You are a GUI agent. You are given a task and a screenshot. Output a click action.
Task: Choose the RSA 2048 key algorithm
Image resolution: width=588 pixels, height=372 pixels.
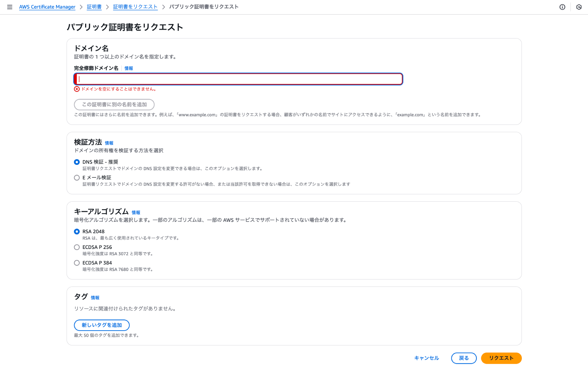tap(77, 231)
